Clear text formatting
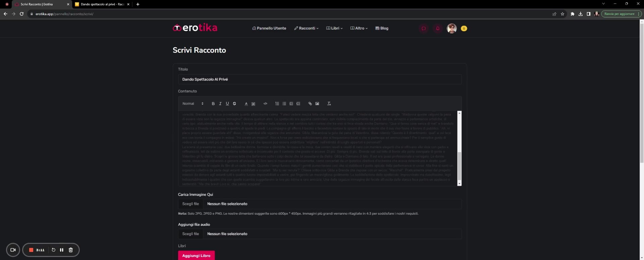 click(329, 104)
